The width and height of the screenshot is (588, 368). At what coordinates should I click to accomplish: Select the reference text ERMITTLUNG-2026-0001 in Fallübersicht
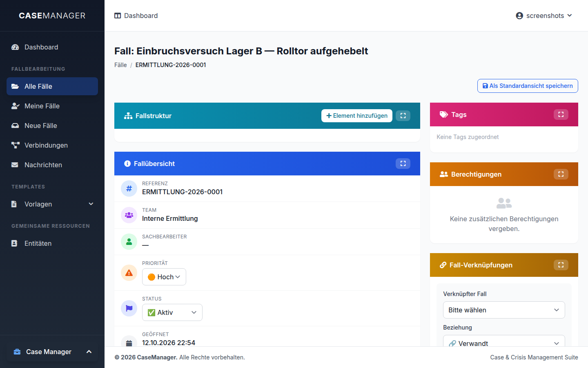(x=182, y=192)
